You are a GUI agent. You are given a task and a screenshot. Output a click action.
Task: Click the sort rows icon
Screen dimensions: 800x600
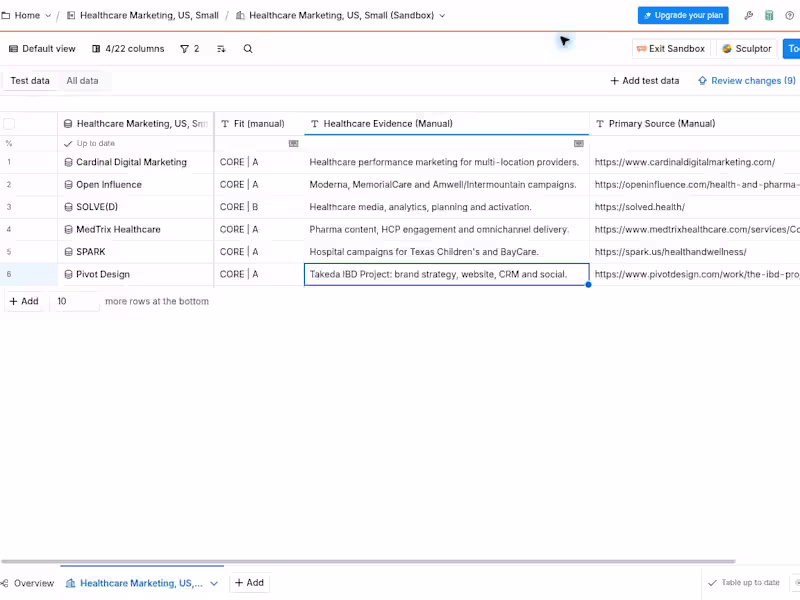point(221,49)
